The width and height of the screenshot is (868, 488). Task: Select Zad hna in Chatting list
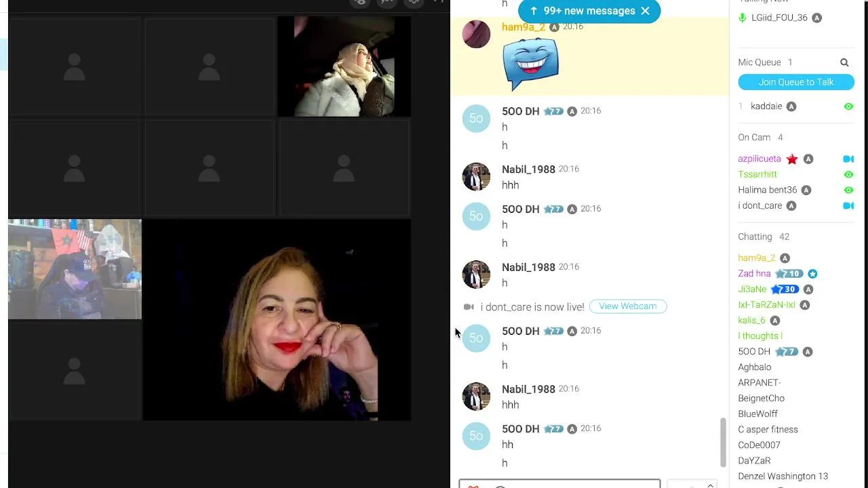tap(754, 274)
